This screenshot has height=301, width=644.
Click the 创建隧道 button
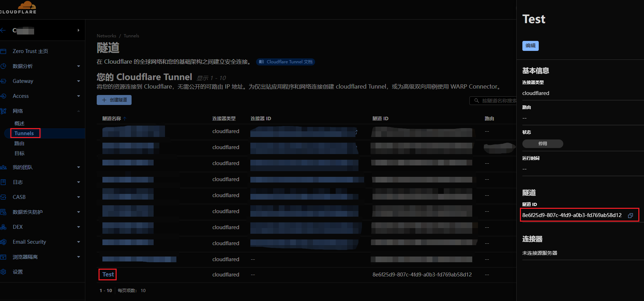click(x=114, y=100)
